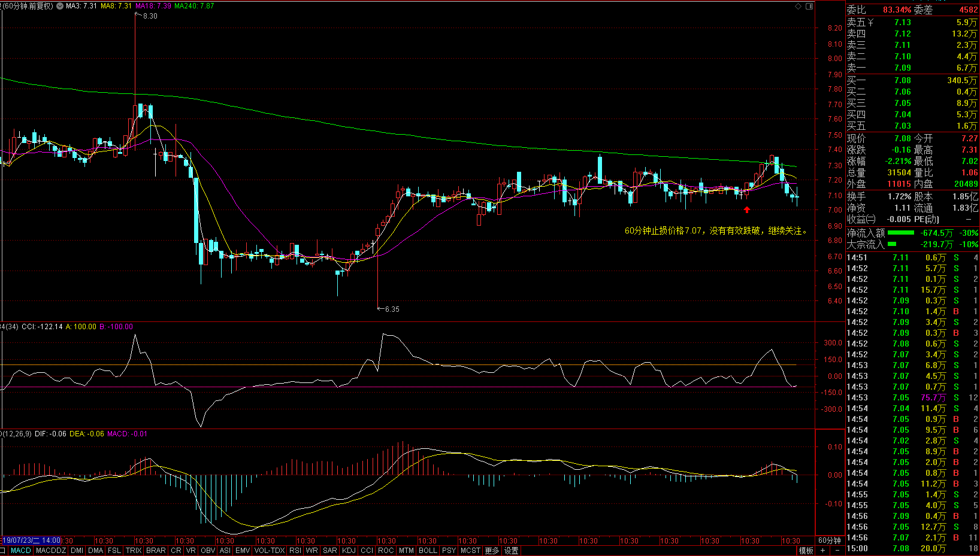Click the MA3: 7.31 moving average label
This screenshot has width=980, height=556.
[x=81, y=6]
